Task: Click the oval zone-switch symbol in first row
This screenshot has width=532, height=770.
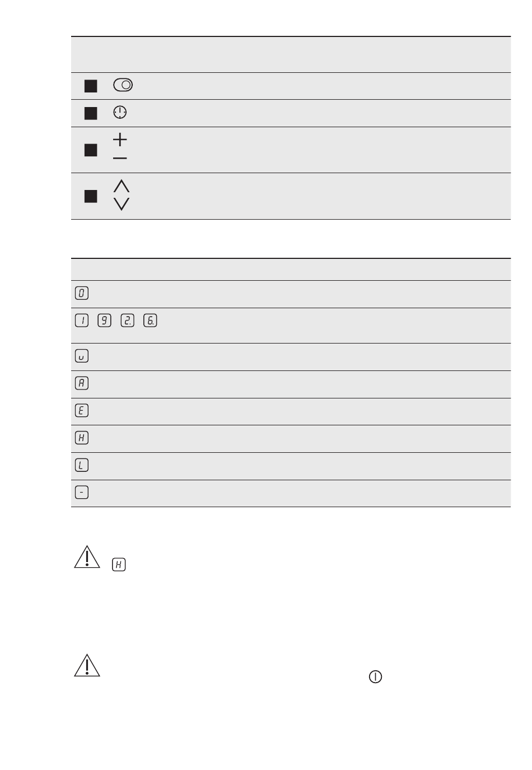Action: (x=123, y=85)
